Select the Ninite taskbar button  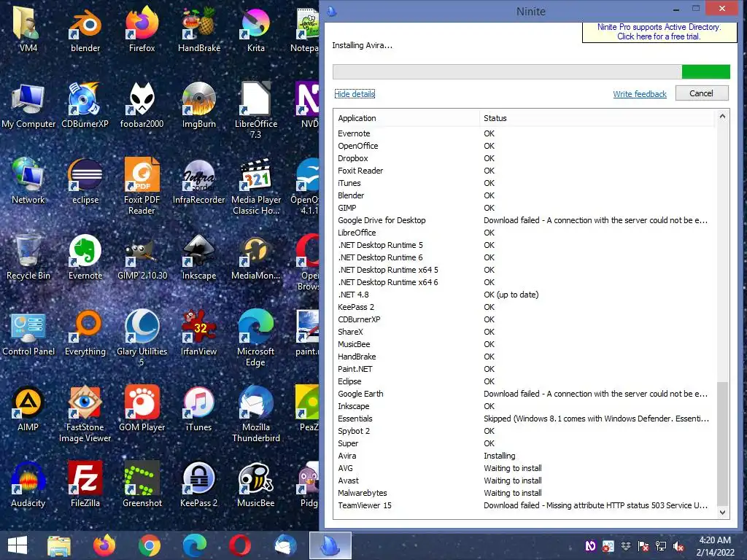coord(330,545)
